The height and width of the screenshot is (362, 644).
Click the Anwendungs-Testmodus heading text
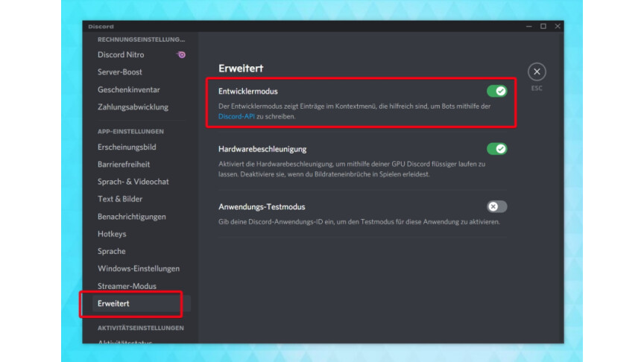click(x=262, y=207)
